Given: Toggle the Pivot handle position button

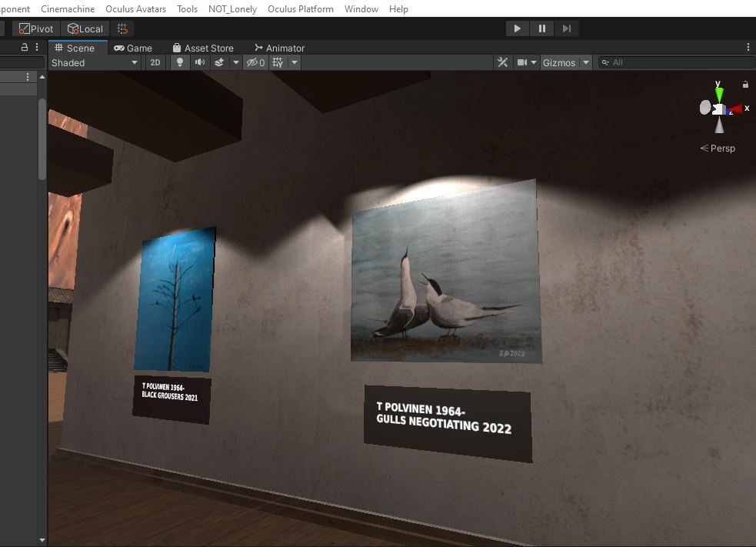Looking at the screenshot, I should click(x=36, y=29).
